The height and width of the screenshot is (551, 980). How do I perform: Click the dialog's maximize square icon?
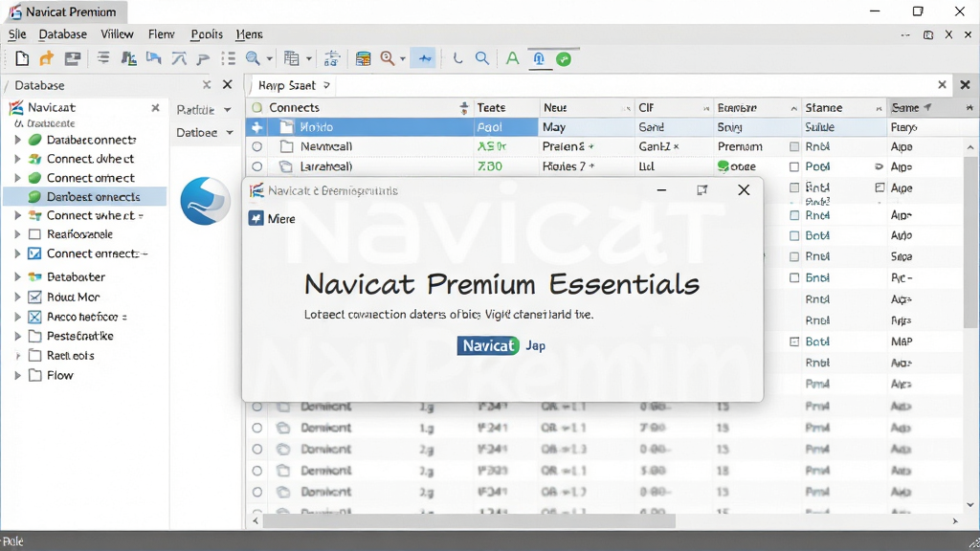tap(702, 190)
